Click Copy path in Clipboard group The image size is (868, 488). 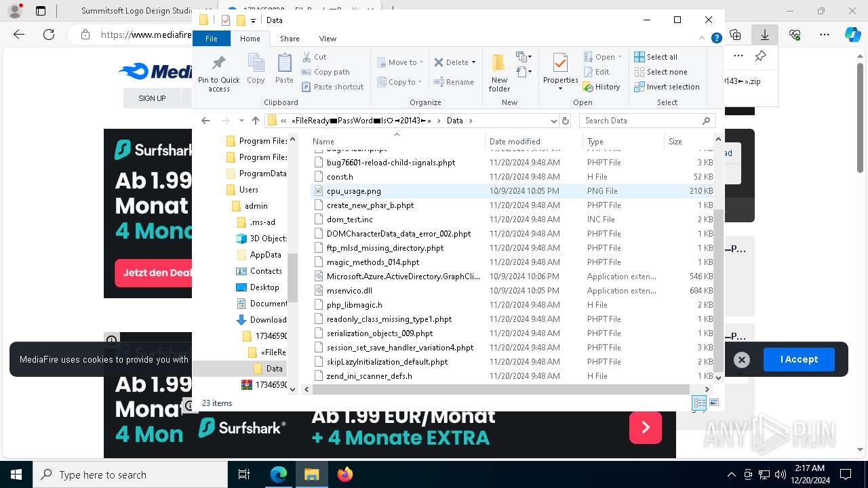pyautogui.click(x=325, y=72)
